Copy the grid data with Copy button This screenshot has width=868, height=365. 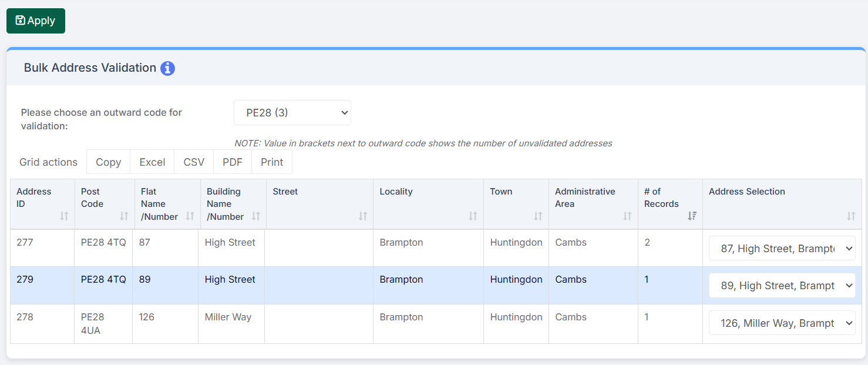tap(108, 162)
